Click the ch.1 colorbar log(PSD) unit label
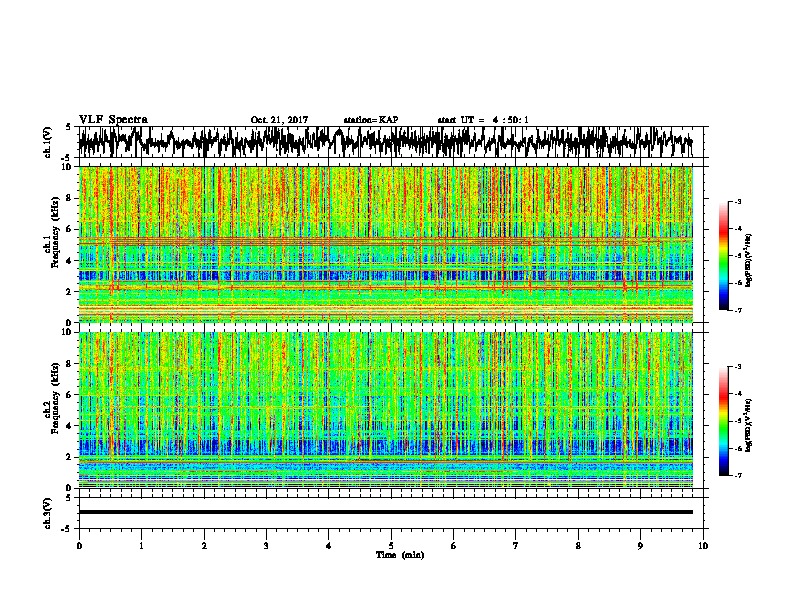The image size is (792, 612). coord(750,261)
